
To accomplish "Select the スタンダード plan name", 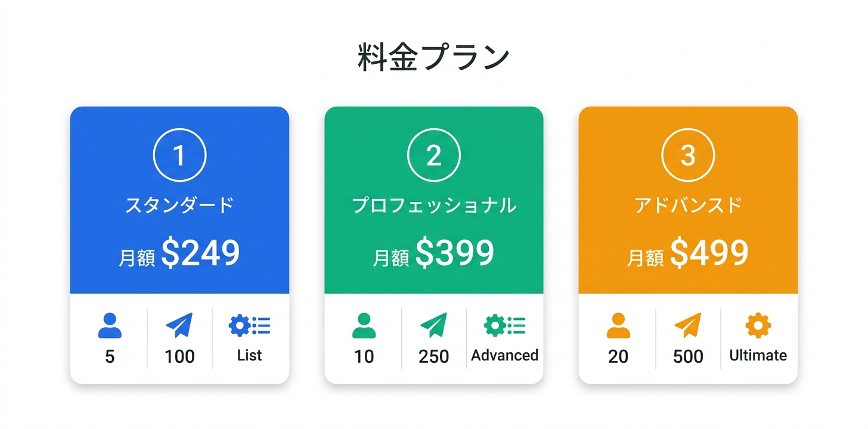I will pos(179,206).
